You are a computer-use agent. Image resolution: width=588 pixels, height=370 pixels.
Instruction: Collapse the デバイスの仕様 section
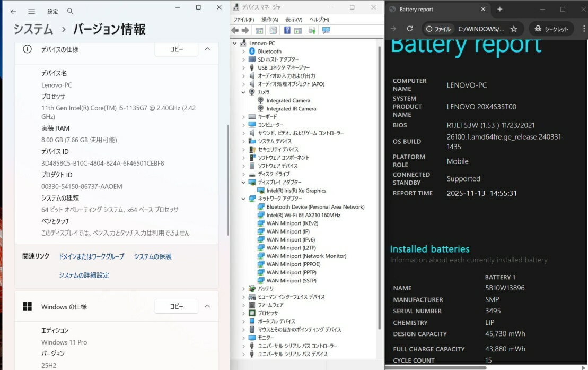(x=207, y=49)
